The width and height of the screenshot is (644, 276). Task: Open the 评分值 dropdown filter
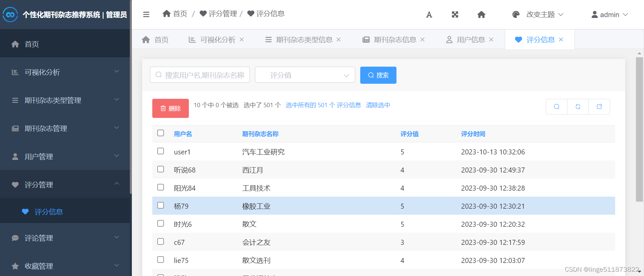pyautogui.click(x=305, y=75)
